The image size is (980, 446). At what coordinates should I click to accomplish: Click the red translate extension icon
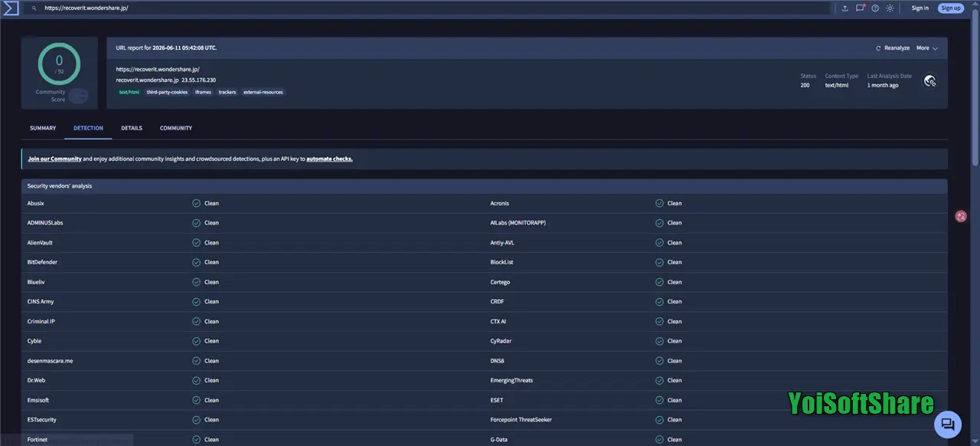coord(961,217)
